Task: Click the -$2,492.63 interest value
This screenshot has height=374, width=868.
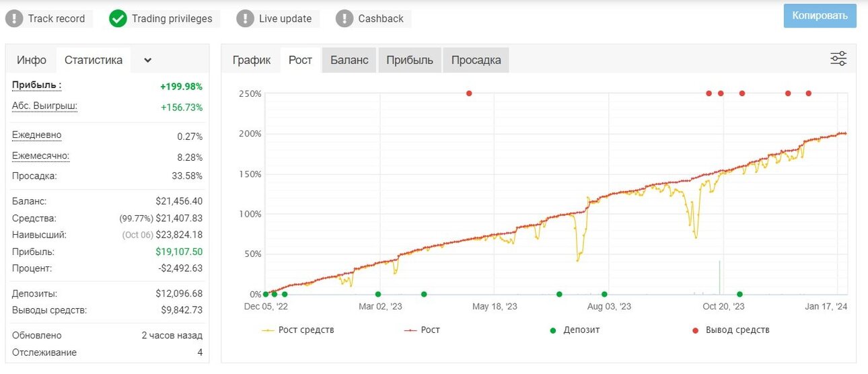Action: click(x=180, y=268)
